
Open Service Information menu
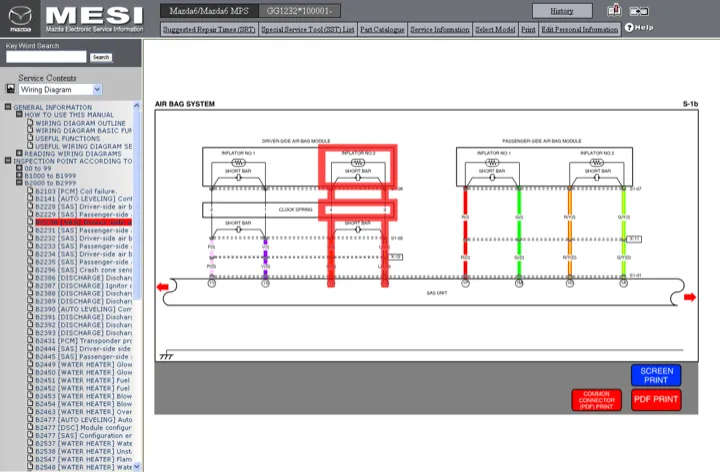440,29
